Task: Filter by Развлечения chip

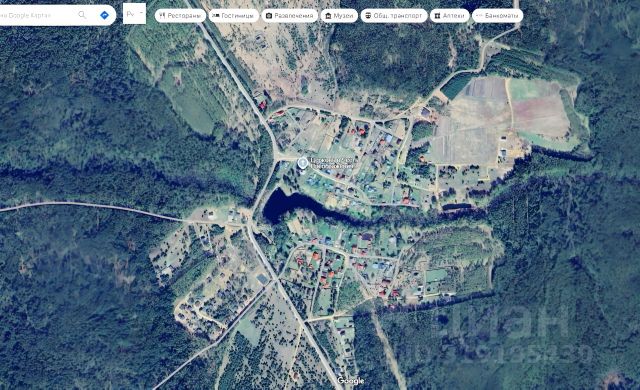Action: coord(289,16)
